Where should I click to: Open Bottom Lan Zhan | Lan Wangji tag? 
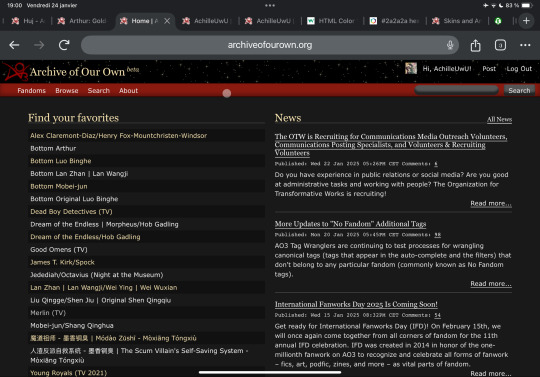coord(79,174)
